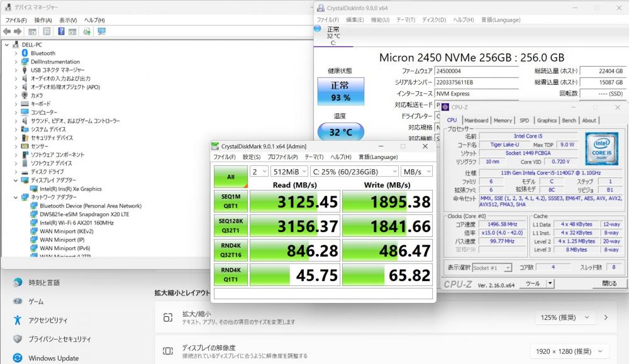629x364 pixels.
Task: Click the Intel Iris Xe Graphics adapter icon
Action: 34,189
